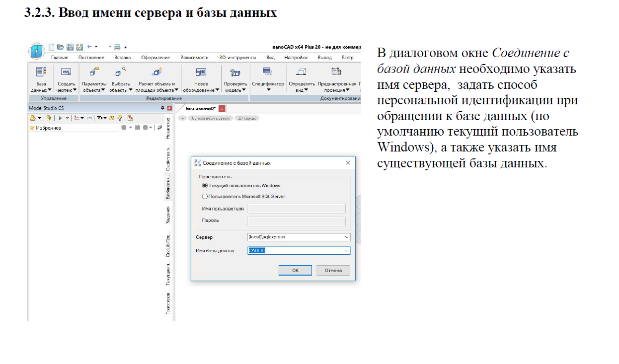The image size is (619, 364).
Task: Create a new document from quick access toolbar
Action: click(x=51, y=47)
